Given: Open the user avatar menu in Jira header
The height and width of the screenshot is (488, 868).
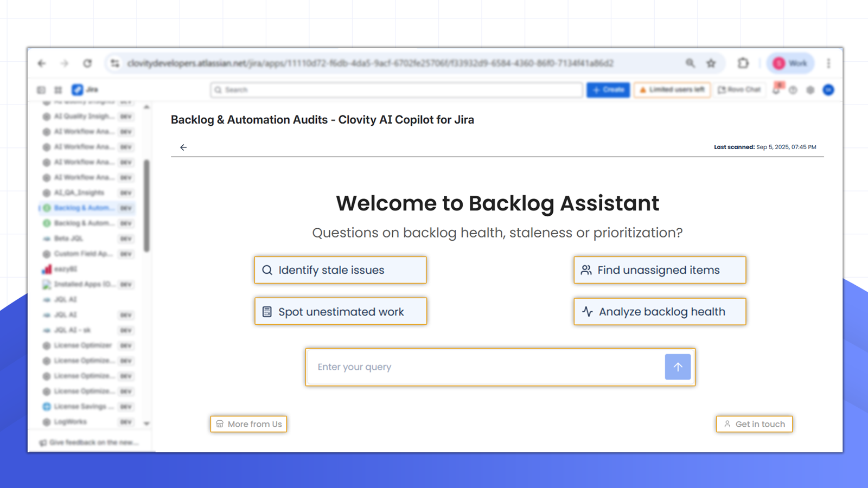Looking at the screenshot, I should [828, 90].
